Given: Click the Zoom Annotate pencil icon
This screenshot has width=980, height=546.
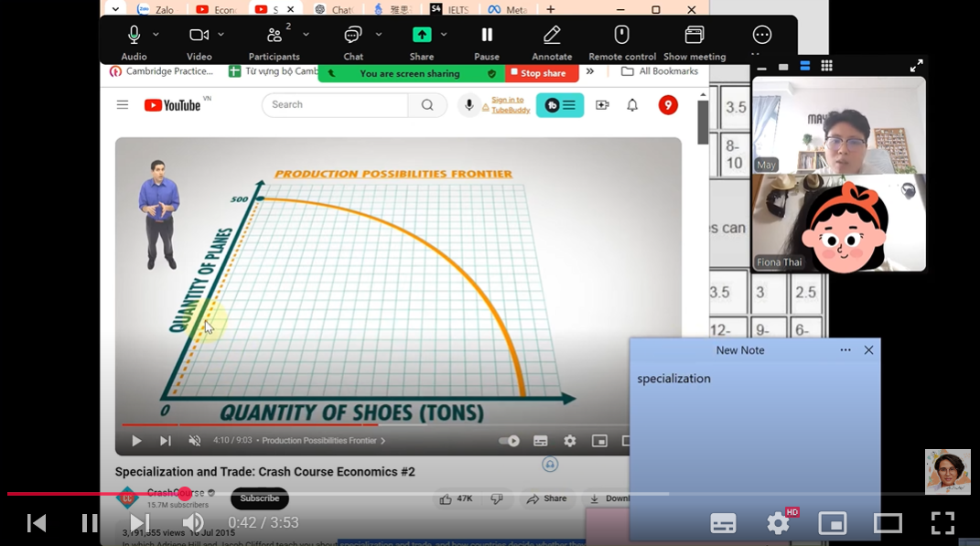Looking at the screenshot, I should tap(552, 36).
